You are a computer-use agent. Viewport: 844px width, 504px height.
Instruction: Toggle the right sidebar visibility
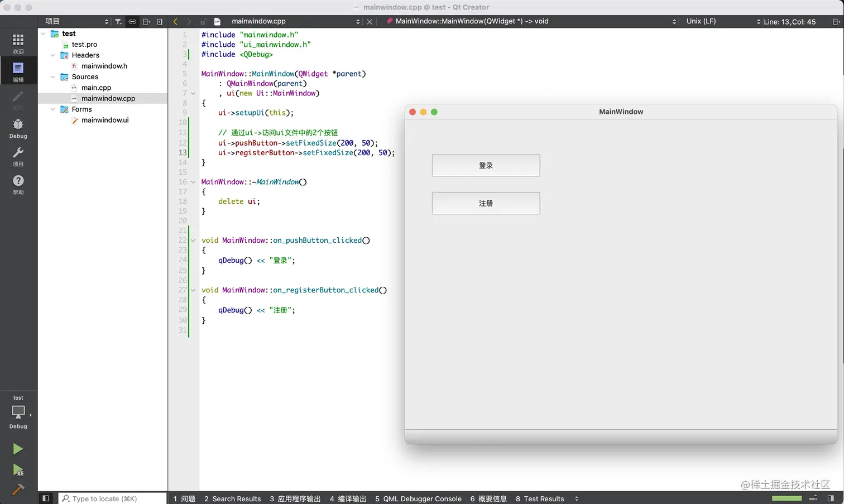pos(831,498)
